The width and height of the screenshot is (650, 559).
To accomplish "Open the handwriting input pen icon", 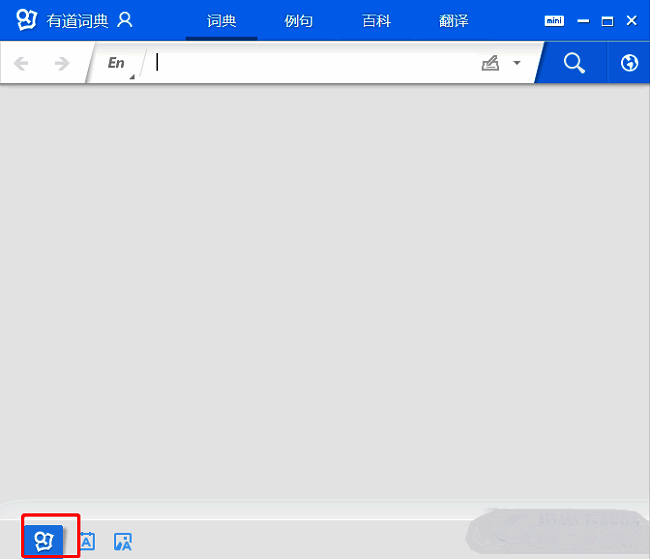I will point(490,63).
